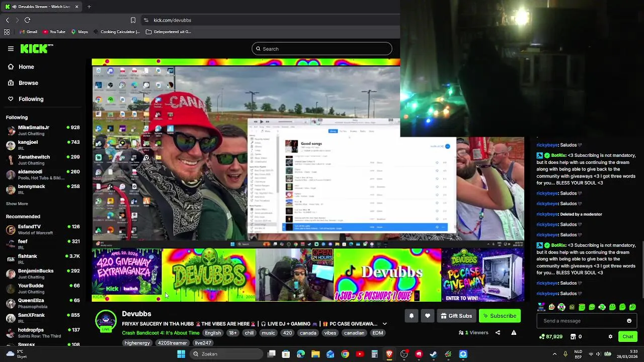Open Brave browser from taskbar

pyautogui.click(x=389, y=354)
